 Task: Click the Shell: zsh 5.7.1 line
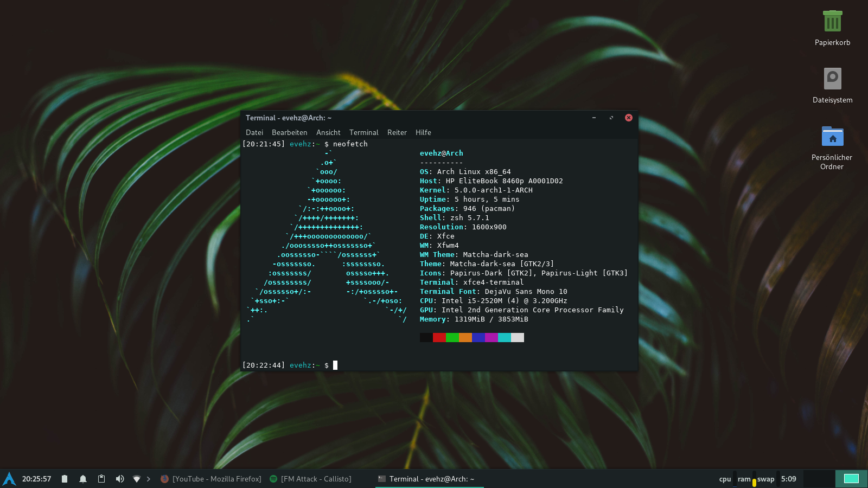(x=455, y=217)
